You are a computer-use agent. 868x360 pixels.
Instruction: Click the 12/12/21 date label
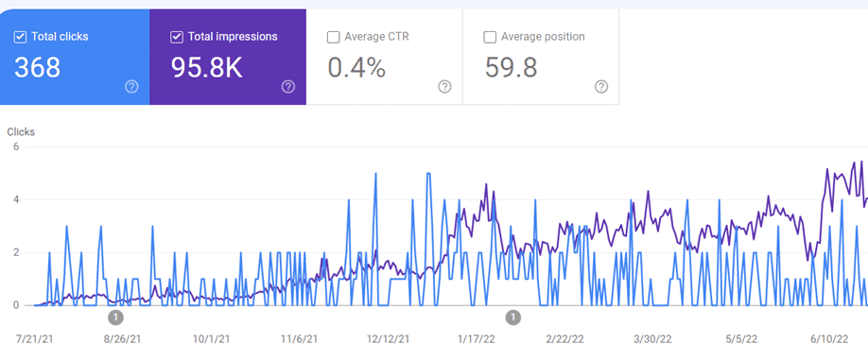click(388, 339)
